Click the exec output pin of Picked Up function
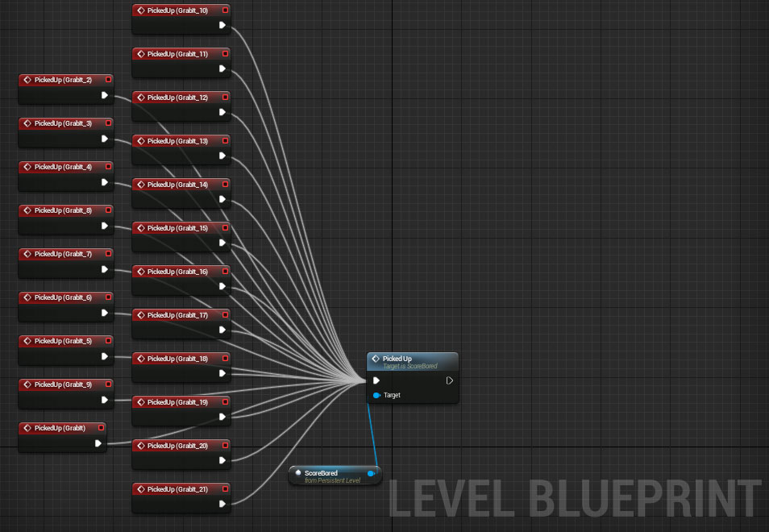Image resolution: width=769 pixels, height=532 pixels. [x=449, y=380]
